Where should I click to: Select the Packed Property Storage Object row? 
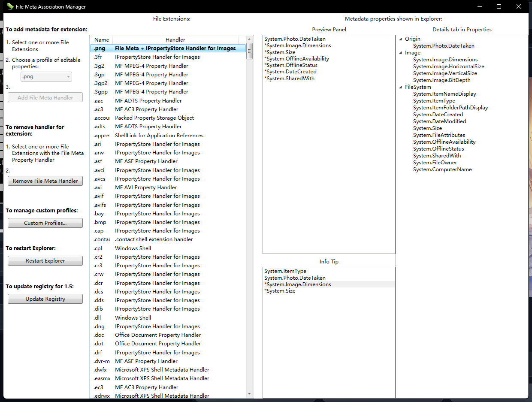pos(169,118)
